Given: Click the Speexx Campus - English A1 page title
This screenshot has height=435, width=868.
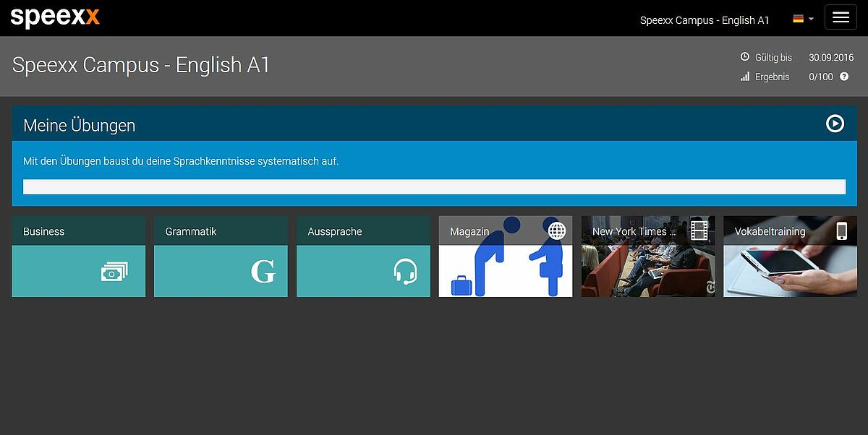Looking at the screenshot, I should click(141, 65).
